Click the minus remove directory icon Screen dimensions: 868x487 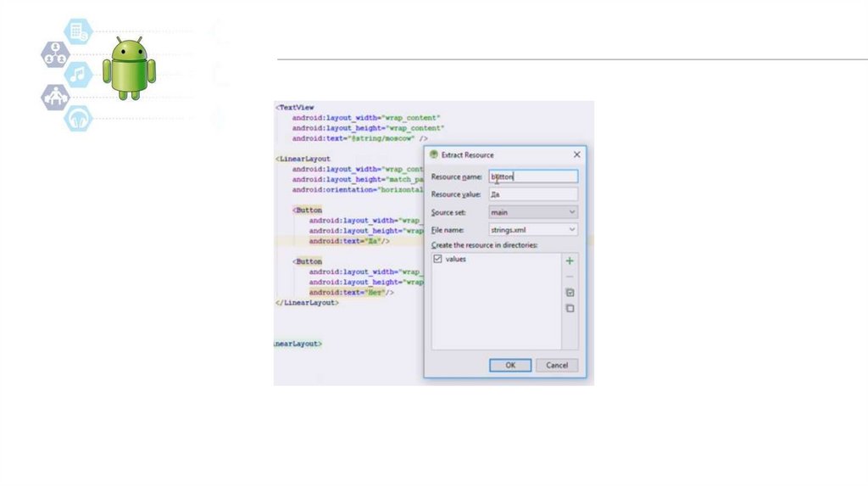[x=570, y=277]
